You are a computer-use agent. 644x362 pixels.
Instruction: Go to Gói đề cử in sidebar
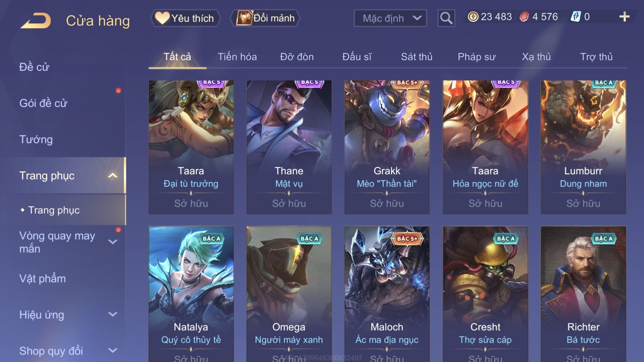coord(43,103)
